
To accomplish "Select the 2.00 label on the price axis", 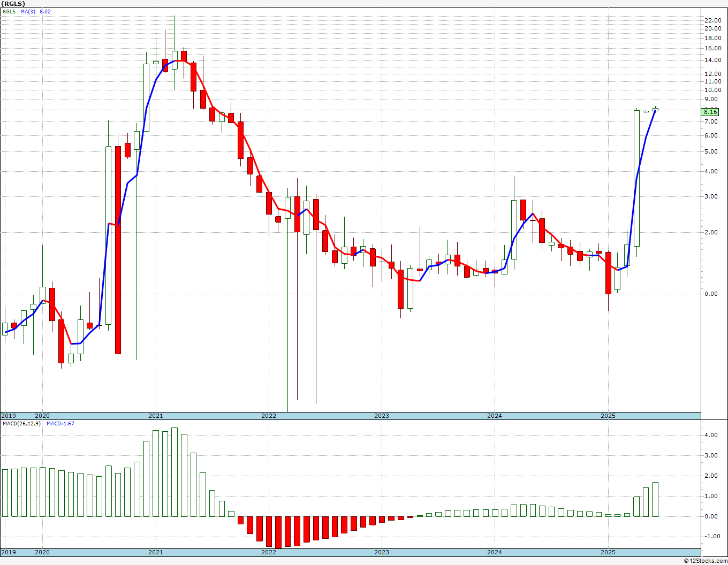I will point(712,232).
